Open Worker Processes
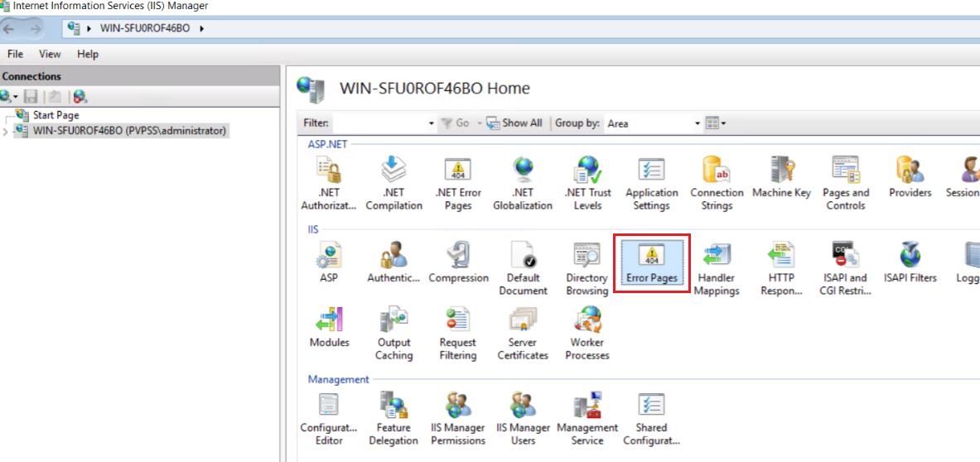This screenshot has height=462, width=980. [588, 334]
